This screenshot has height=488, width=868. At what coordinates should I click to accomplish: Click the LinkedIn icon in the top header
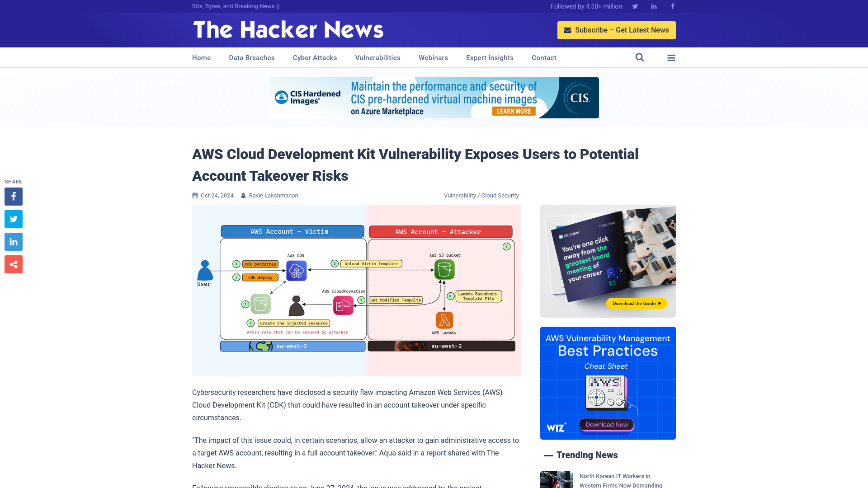coord(653,6)
